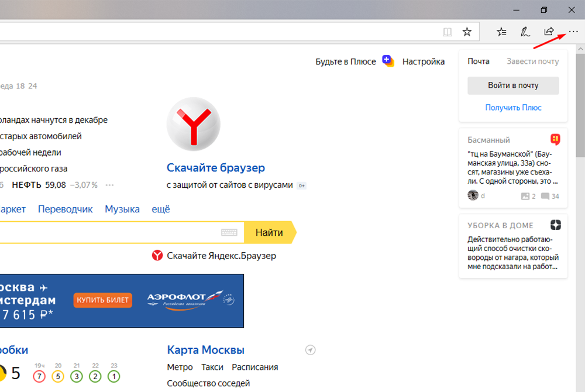Click the Share page icon
Viewport: 585px width, 392px height.
549,32
